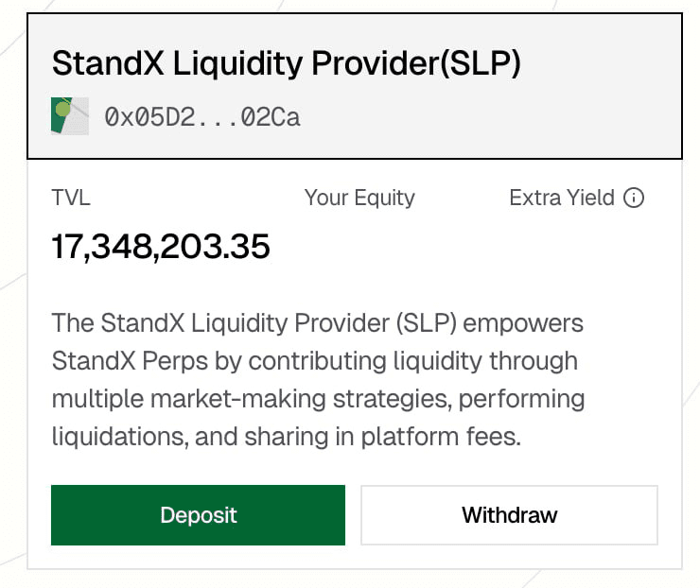Screen dimensions: 700x588
Task: Click the StandX Liquidity Provider(SLP) title
Action: (x=286, y=63)
